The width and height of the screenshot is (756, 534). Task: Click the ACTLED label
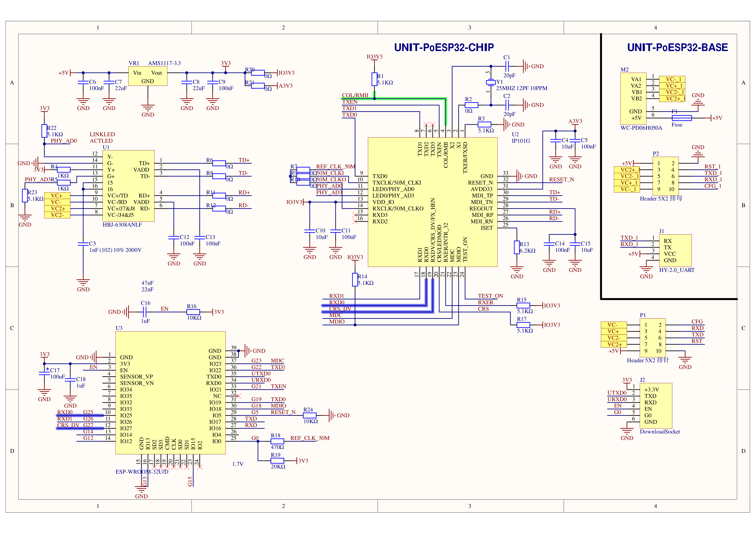pos(101,141)
